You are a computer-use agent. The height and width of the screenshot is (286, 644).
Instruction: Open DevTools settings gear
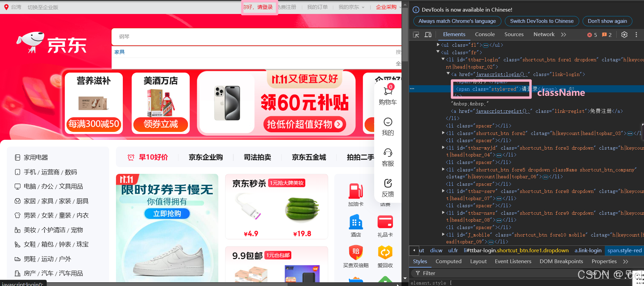tap(624, 34)
